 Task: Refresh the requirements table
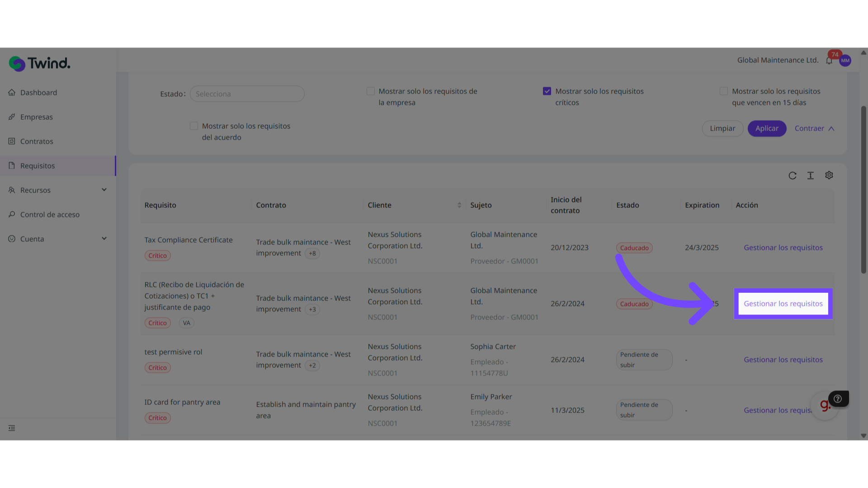(792, 176)
